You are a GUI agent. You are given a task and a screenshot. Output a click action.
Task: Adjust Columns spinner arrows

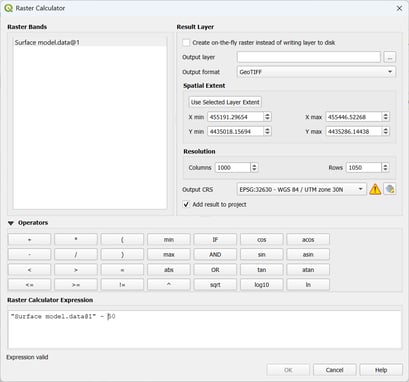click(254, 167)
